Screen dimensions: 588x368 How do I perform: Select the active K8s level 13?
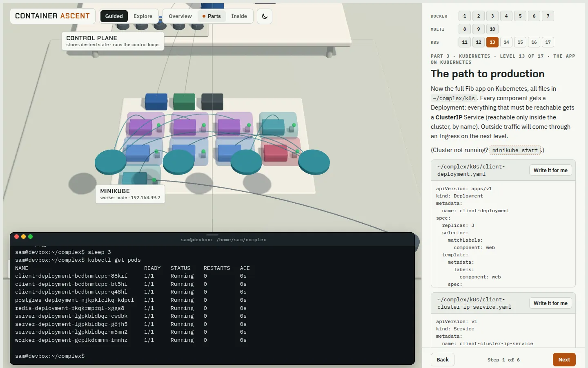[x=492, y=42]
